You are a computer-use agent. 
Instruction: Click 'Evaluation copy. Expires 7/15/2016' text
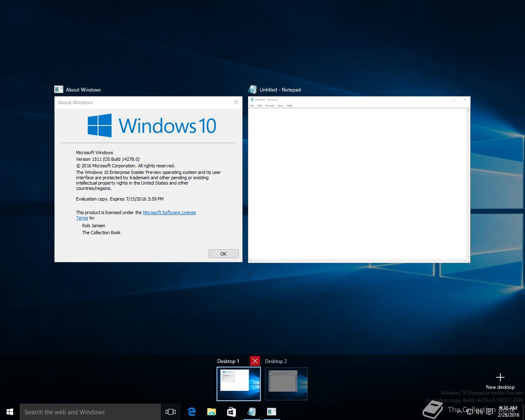(x=120, y=199)
